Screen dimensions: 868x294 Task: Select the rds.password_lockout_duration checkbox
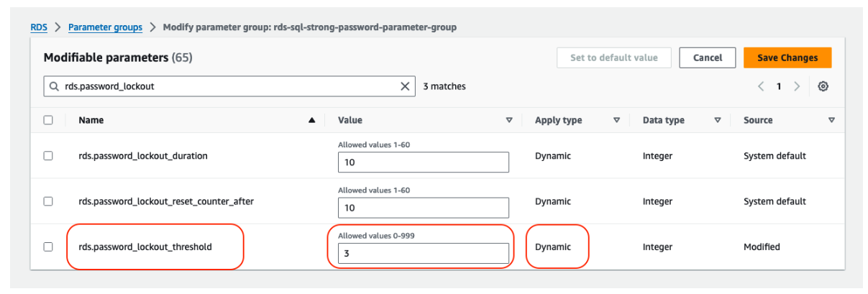48,156
